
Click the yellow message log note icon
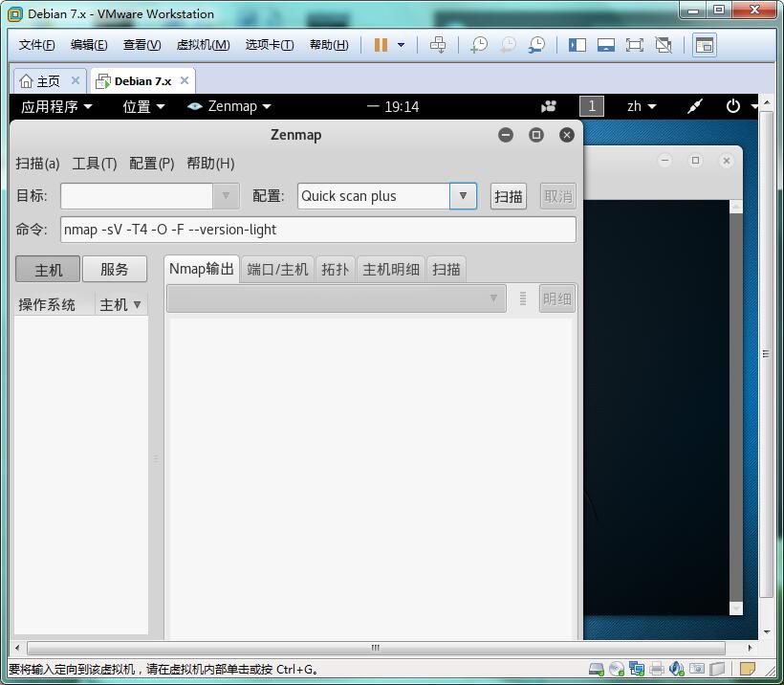(x=748, y=669)
